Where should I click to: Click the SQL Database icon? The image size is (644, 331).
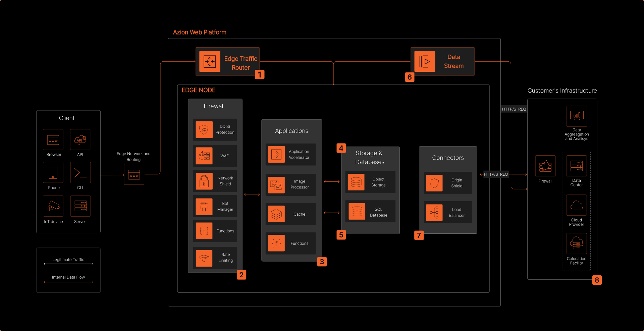tap(357, 211)
